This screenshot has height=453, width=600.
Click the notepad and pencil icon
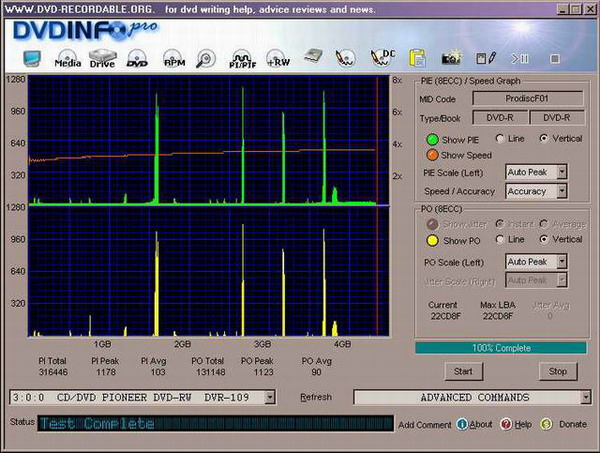click(486, 58)
